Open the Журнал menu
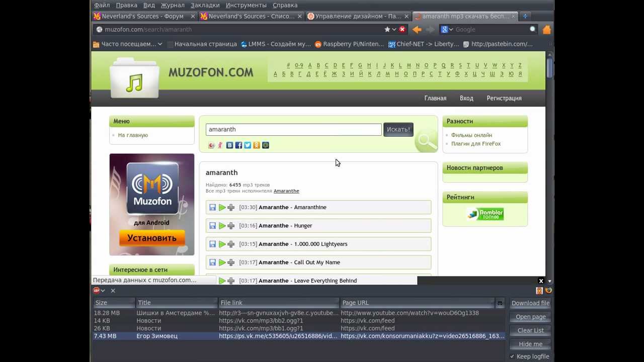 (173, 5)
